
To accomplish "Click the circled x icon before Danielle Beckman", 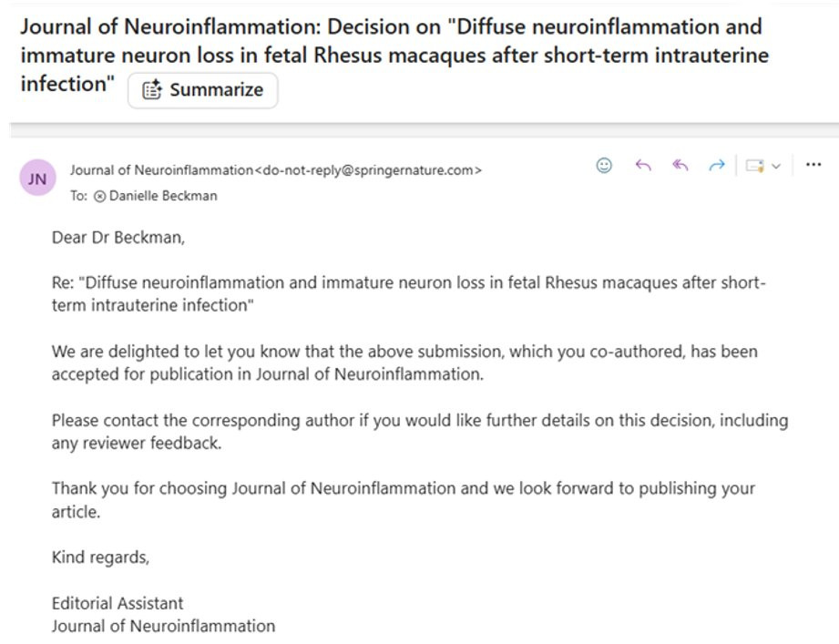I will (99, 197).
